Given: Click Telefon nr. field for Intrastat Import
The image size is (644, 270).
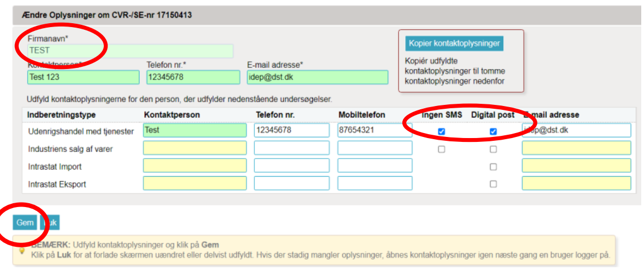Looking at the screenshot, I should 291,166.
